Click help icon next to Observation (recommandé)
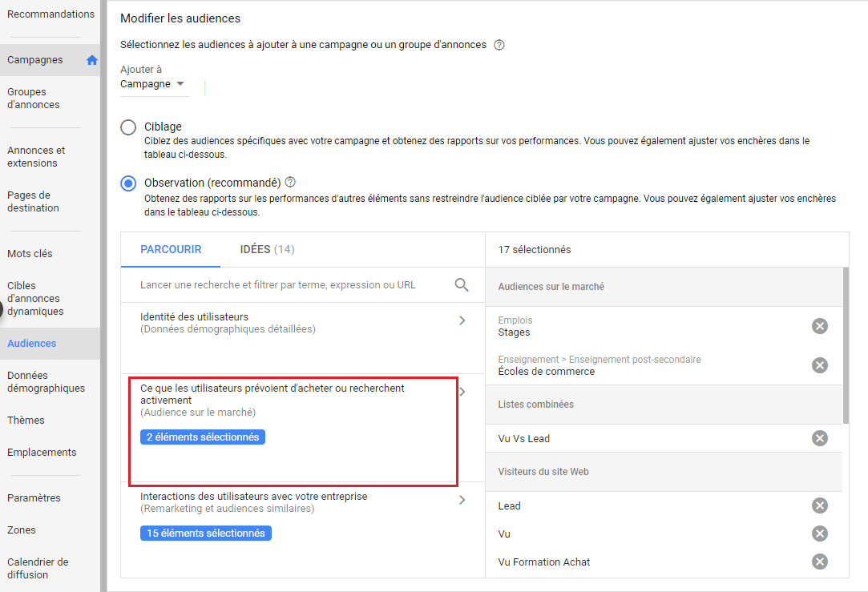The width and height of the screenshot is (868, 592). click(290, 182)
